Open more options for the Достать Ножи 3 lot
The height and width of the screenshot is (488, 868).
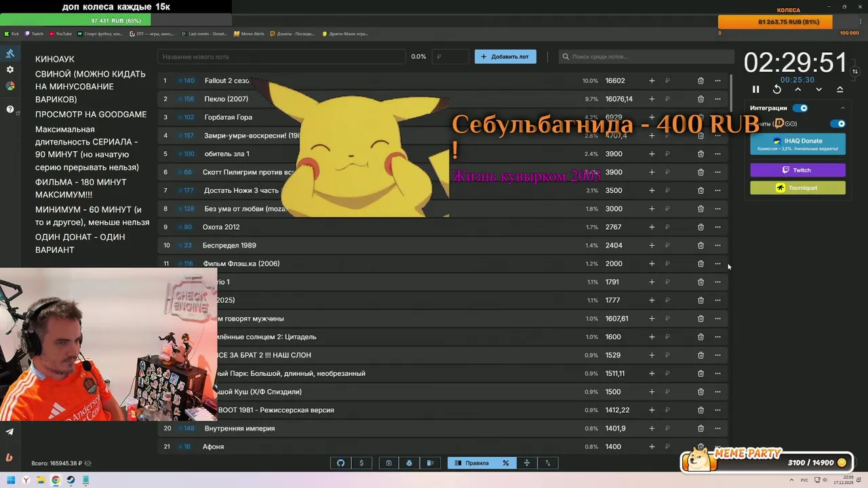pos(717,190)
